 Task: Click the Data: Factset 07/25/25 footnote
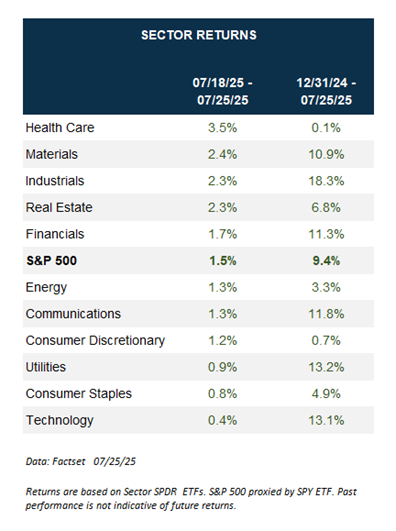tap(81, 461)
